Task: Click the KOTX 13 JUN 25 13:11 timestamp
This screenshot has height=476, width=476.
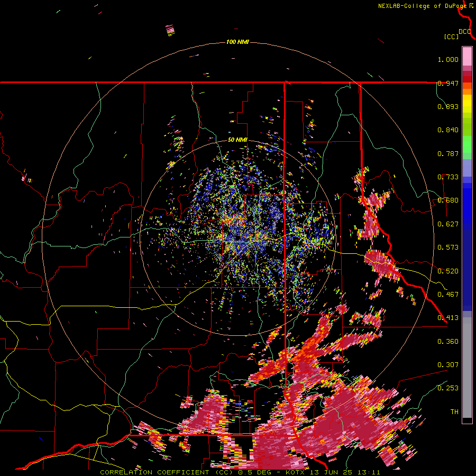Action: point(333,472)
